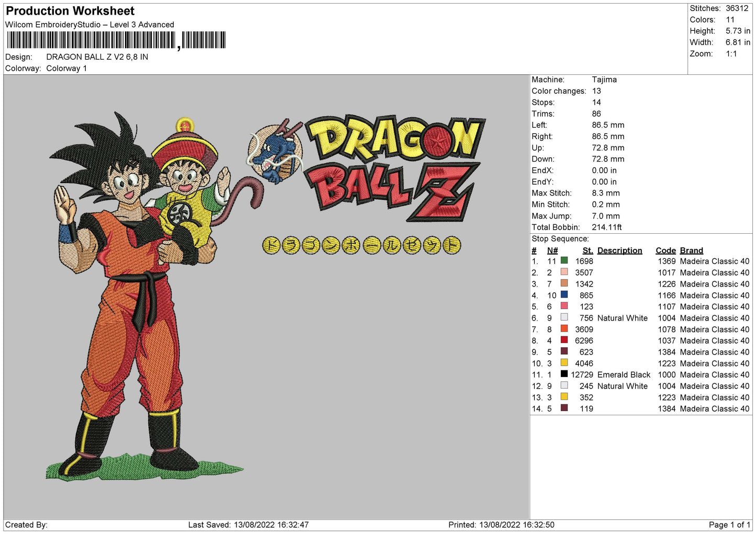Click the Natural White description in stop 6
This screenshot has height=534, width=756.
click(x=622, y=318)
